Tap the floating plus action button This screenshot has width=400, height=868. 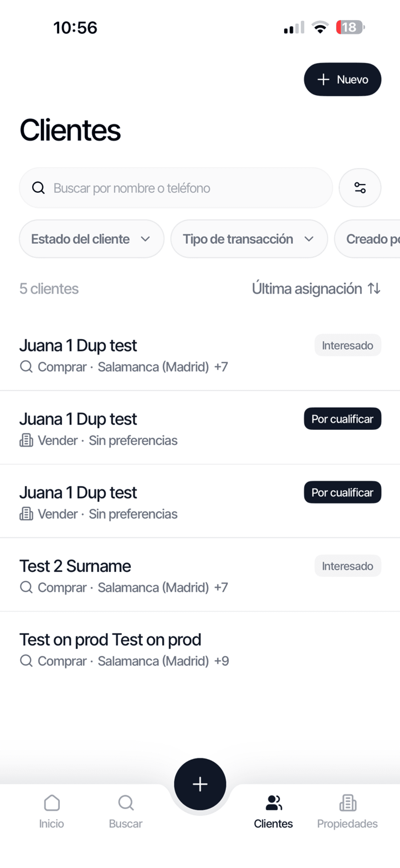[200, 784]
